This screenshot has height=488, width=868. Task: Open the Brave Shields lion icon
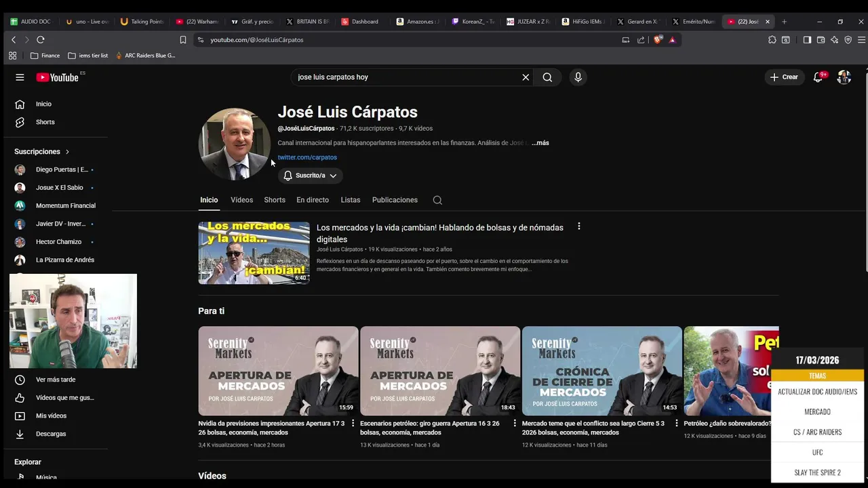click(x=657, y=40)
